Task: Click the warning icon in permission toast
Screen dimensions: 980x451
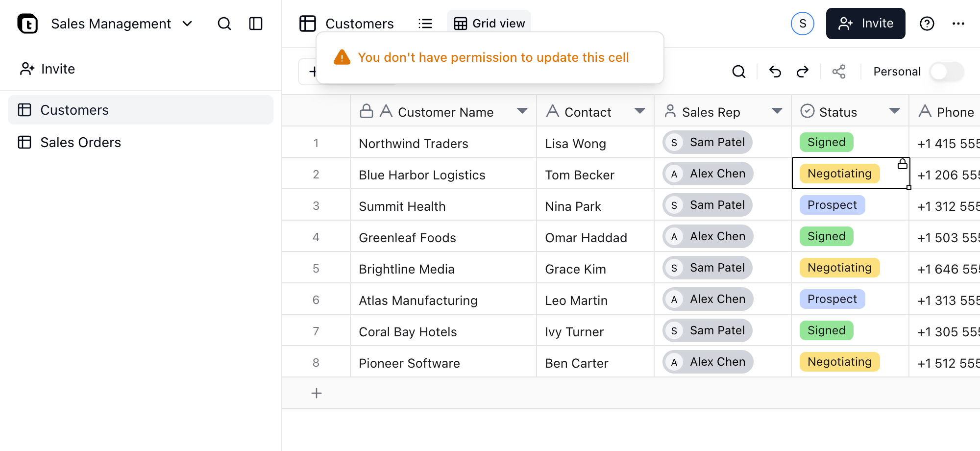Action: (342, 57)
